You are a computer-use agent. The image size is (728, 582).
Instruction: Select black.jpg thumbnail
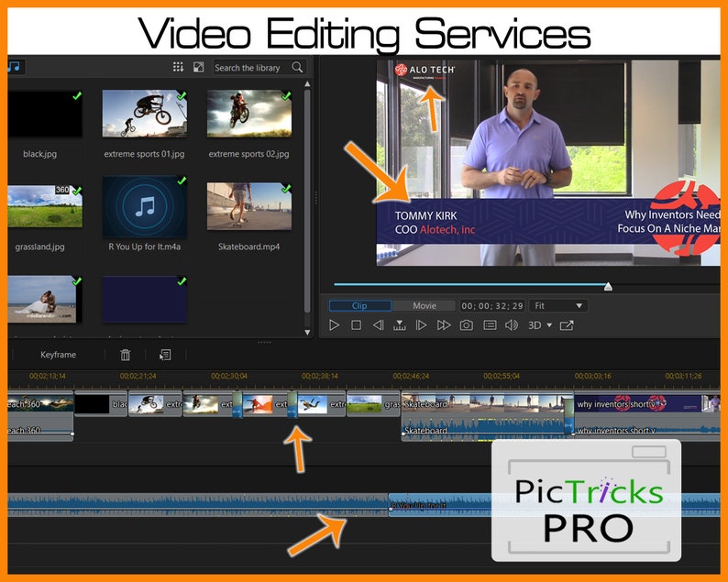pyautogui.click(x=45, y=114)
